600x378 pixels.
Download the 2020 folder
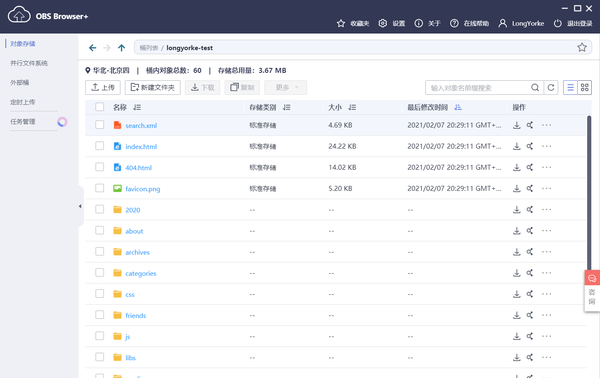pyautogui.click(x=517, y=210)
